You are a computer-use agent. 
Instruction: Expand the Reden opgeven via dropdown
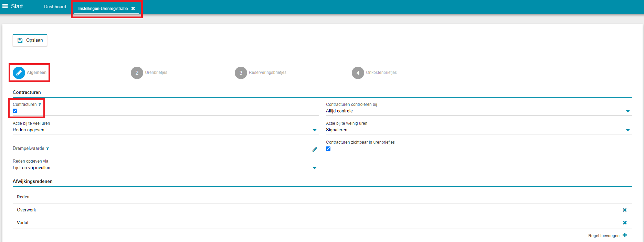click(314, 168)
